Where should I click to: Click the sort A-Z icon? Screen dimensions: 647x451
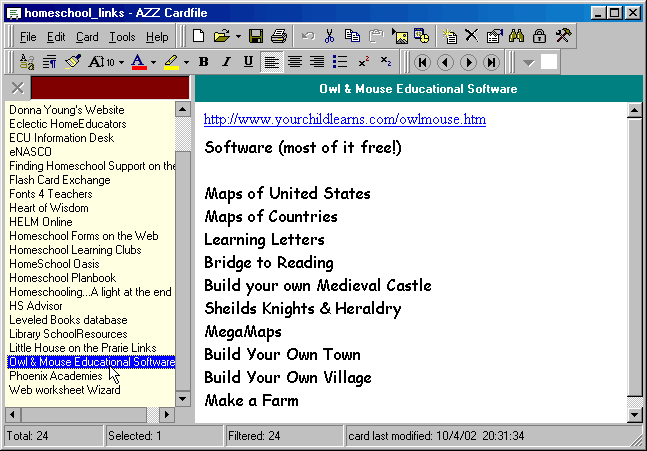coord(27,62)
